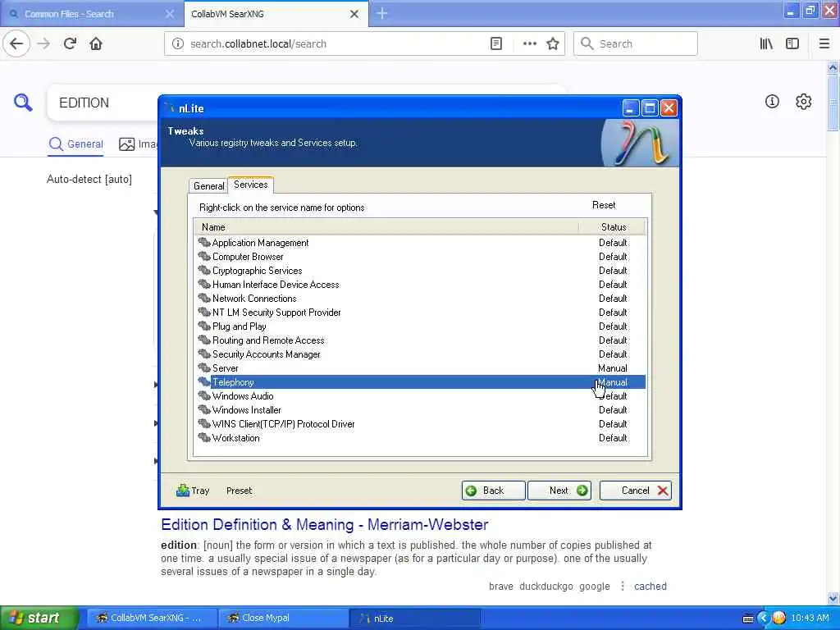Reload the current browser page
840x630 pixels.
pos(70,43)
